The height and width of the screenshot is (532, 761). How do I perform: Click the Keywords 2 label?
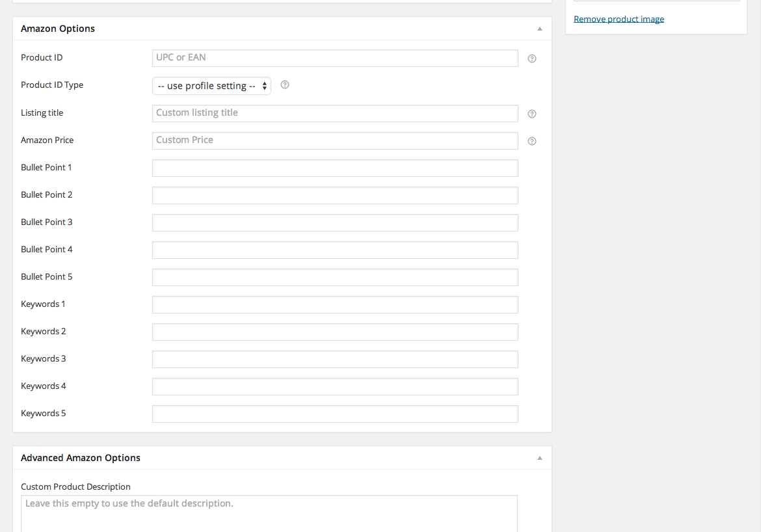(x=43, y=332)
